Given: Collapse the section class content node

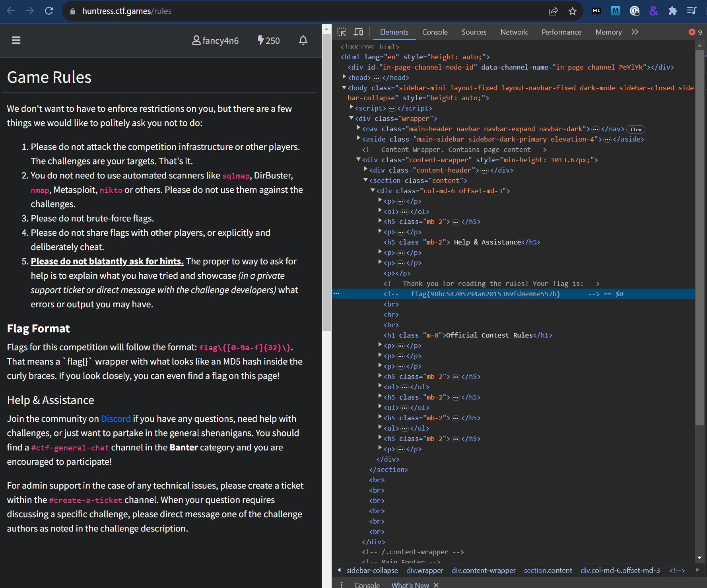Looking at the screenshot, I should point(366,180).
